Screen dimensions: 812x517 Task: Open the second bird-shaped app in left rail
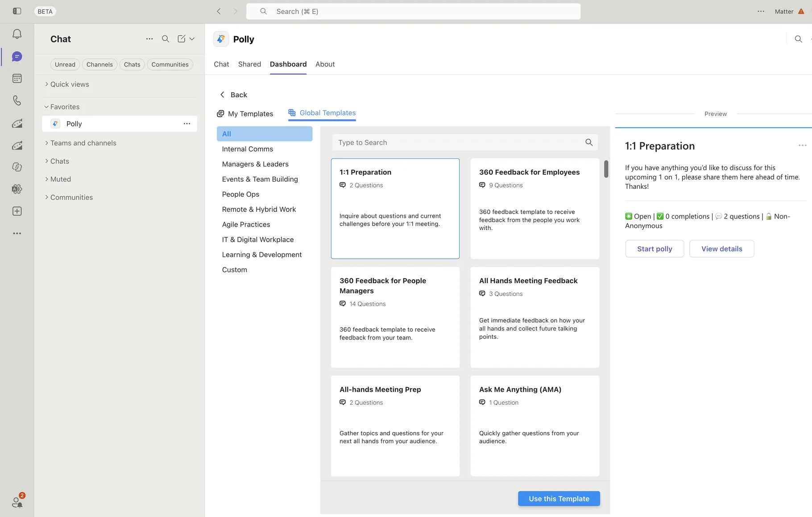coord(17,145)
